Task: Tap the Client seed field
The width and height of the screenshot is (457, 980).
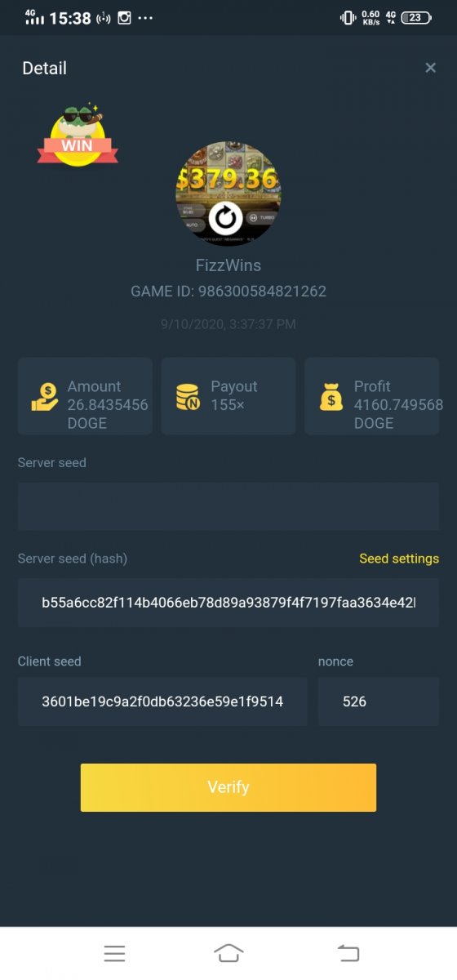Action: [162, 702]
